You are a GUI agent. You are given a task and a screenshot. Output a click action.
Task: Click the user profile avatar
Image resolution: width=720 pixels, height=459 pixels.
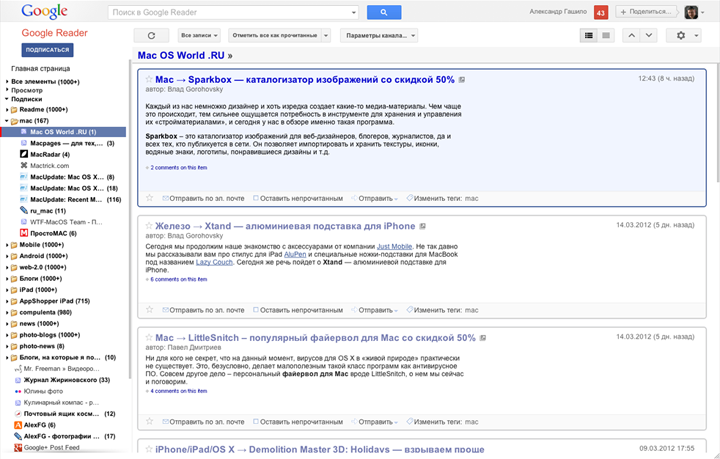pyautogui.click(x=691, y=12)
